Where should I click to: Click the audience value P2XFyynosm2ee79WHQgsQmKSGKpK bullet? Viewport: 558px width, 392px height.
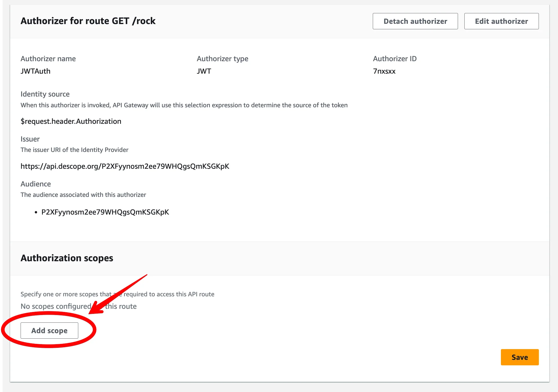tap(105, 212)
